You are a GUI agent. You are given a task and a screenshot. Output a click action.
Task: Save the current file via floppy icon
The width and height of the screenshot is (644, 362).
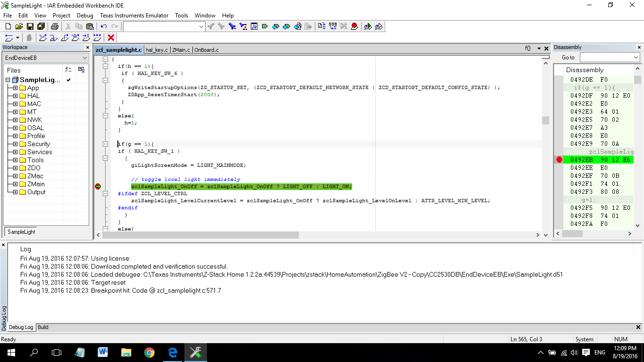point(30,26)
